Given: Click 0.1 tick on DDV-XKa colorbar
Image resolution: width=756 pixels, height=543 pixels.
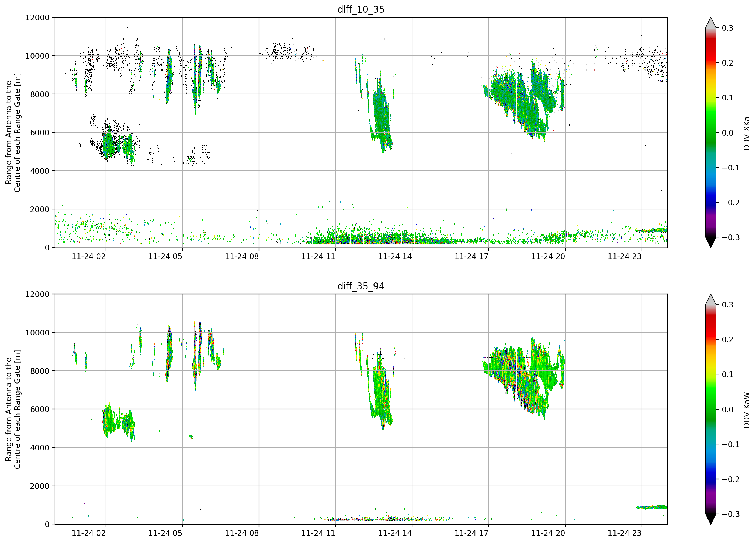Looking at the screenshot, I should coord(728,98).
